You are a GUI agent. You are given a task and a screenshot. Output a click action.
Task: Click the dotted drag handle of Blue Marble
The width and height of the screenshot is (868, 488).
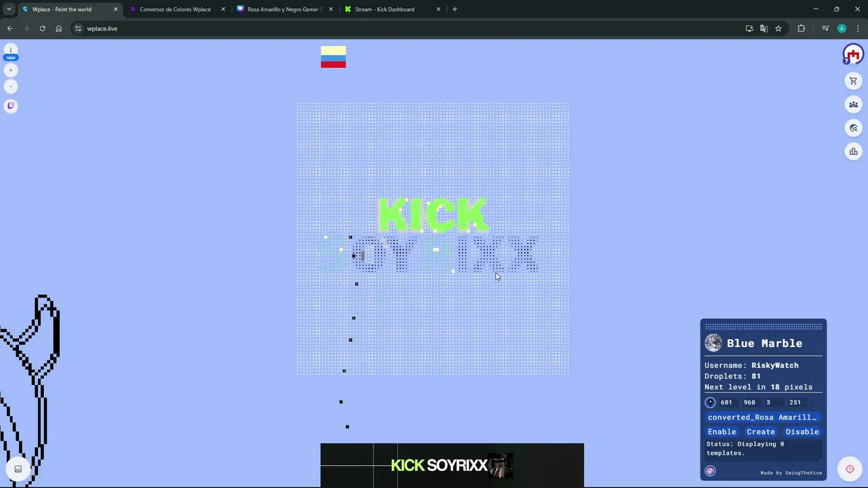click(763, 327)
